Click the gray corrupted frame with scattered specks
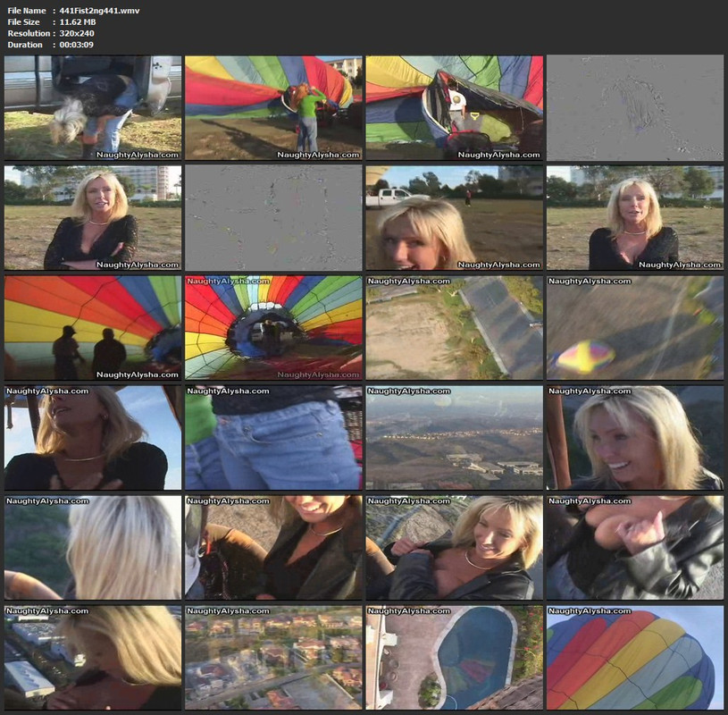 pos(273,218)
